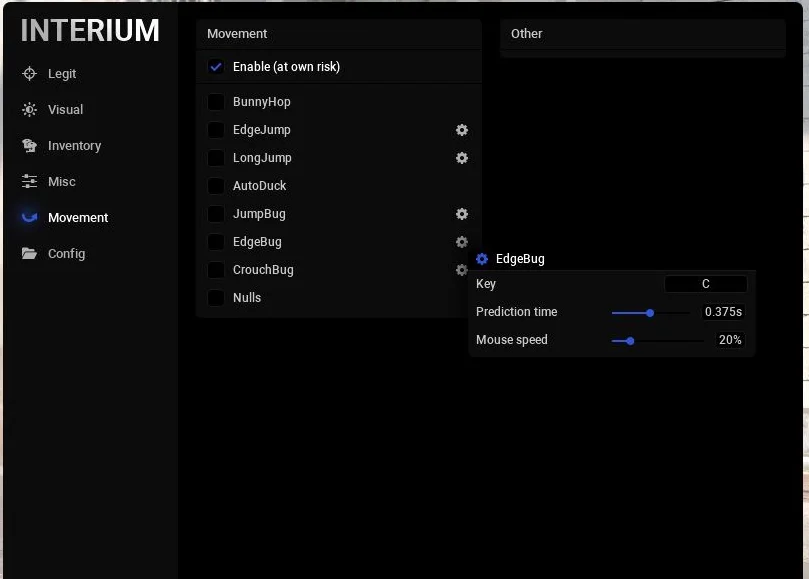This screenshot has width=809, height=579.
Task: Click the Prediction time slider
Action: coord(650,312)
